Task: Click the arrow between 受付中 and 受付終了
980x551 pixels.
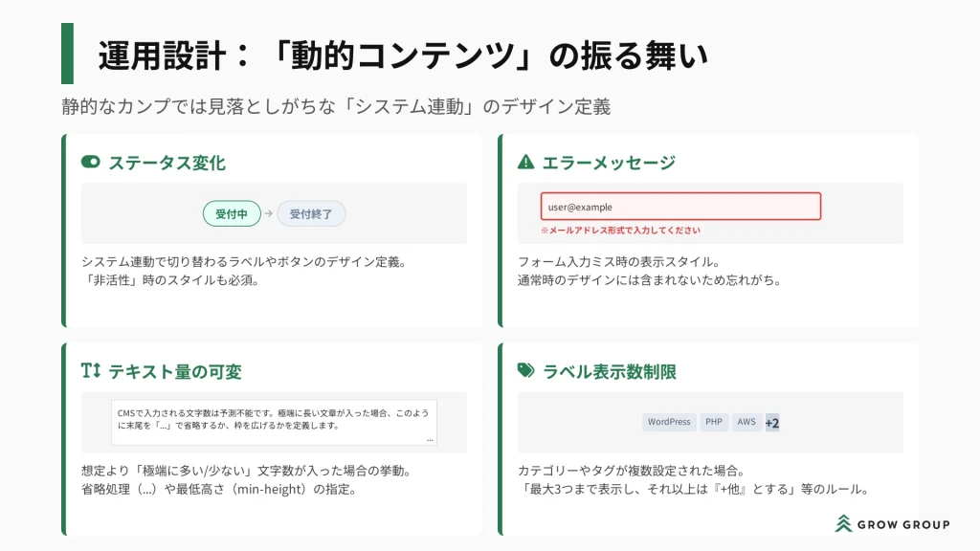Action: pos(268,214)
